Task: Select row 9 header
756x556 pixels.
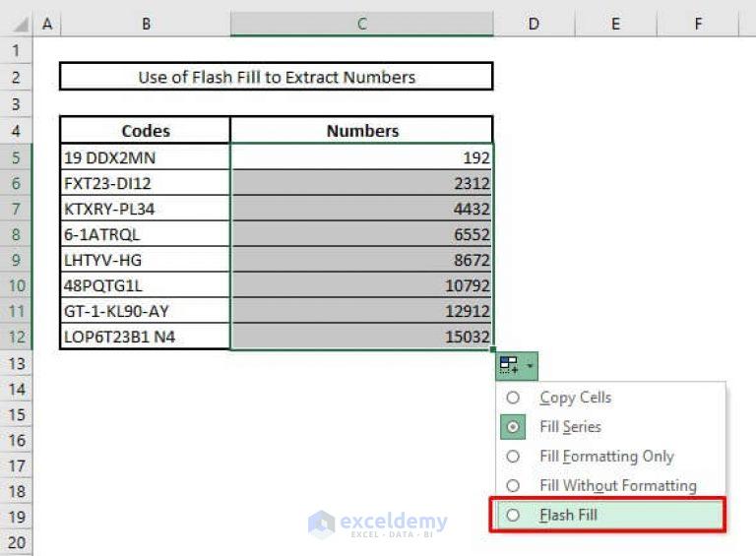Action: pos(16,259)
